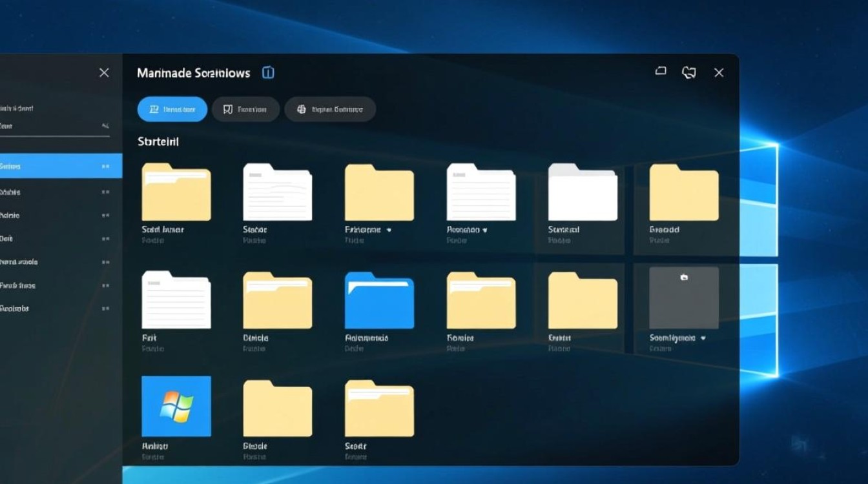Close the left sidebar panel with its X
Viewport: 868px width, 484px height.
pyautogui.click(x=104, y=73)
